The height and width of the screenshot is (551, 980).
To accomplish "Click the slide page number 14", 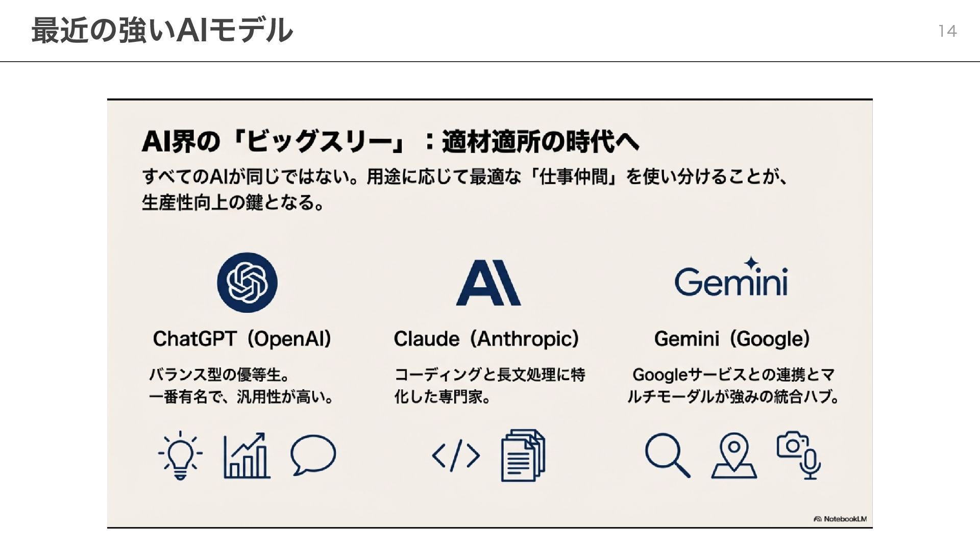I will 947,32.
